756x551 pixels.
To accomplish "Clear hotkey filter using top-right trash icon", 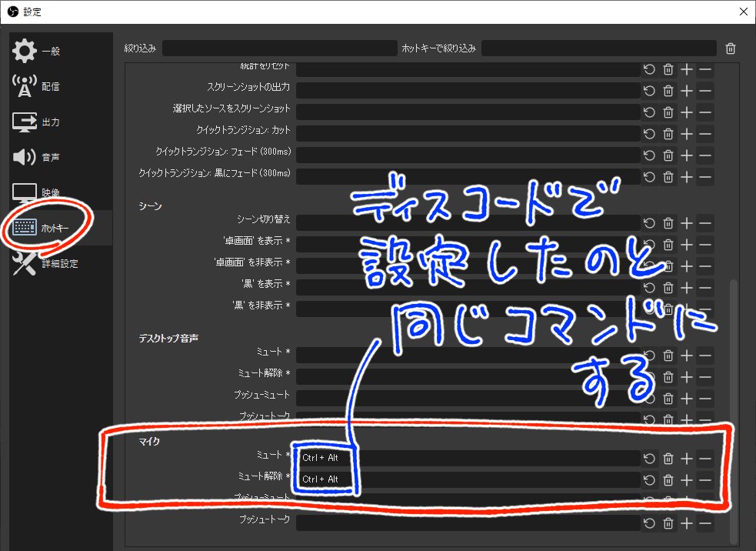I will tap(730, 48).
